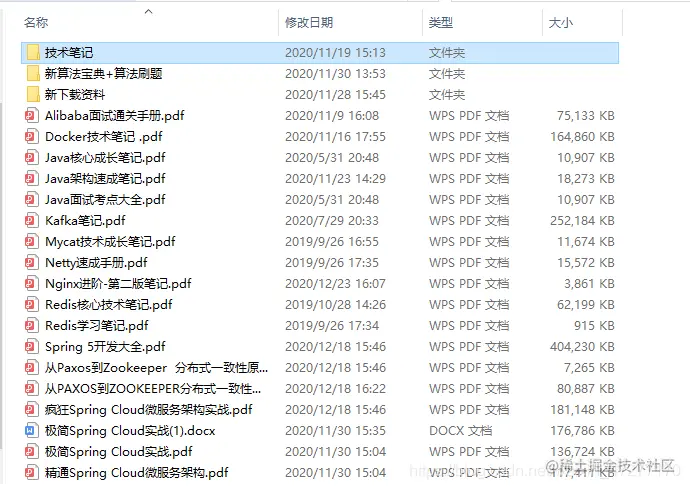The height and width of the screenshot is (489, 690).
Task: Click the PDF icon of Netty速成手册.pdf
Action: click(31, 263)
